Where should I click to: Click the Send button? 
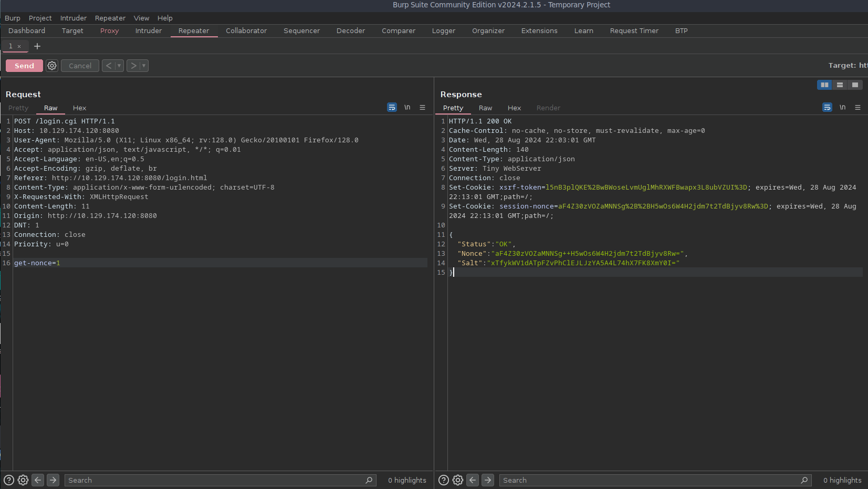tap(24, 66)
